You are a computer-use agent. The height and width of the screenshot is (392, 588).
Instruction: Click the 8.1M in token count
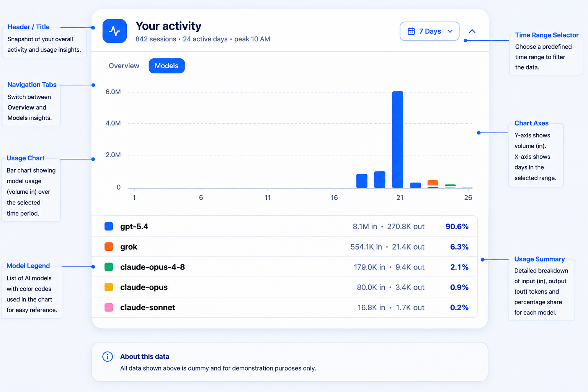coord(365,227)
